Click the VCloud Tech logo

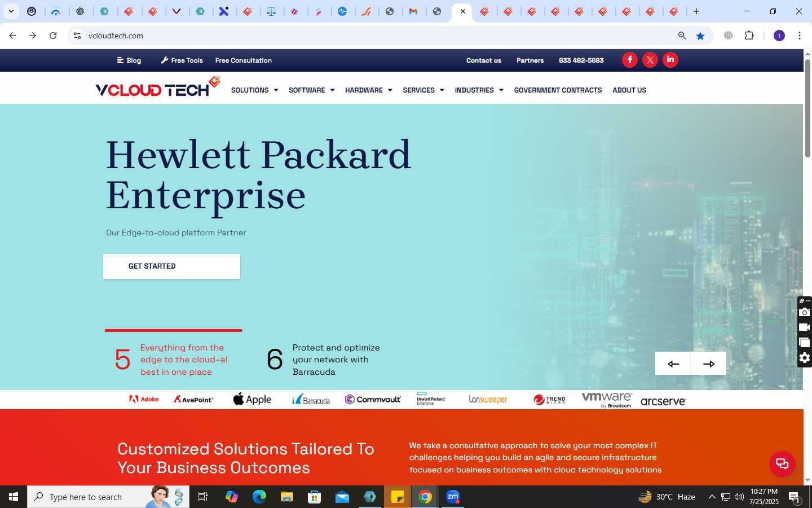157,87
